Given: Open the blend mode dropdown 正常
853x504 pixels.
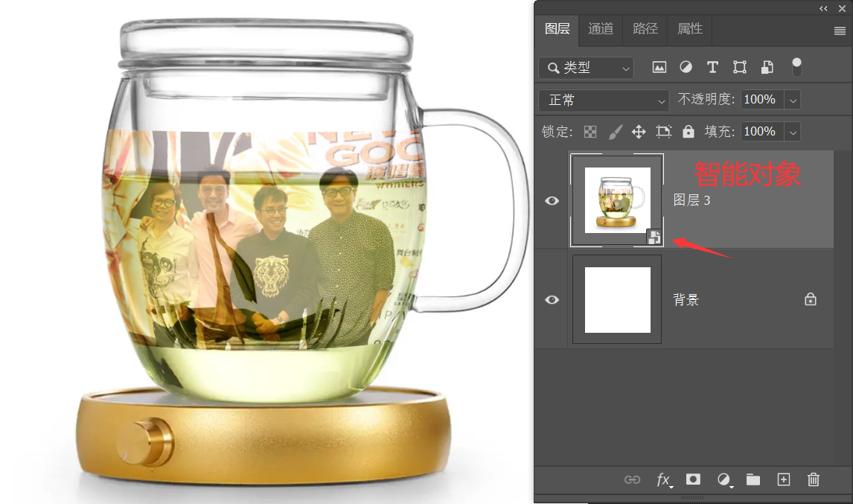Looking at the screenshot, I should coord(604,101).
